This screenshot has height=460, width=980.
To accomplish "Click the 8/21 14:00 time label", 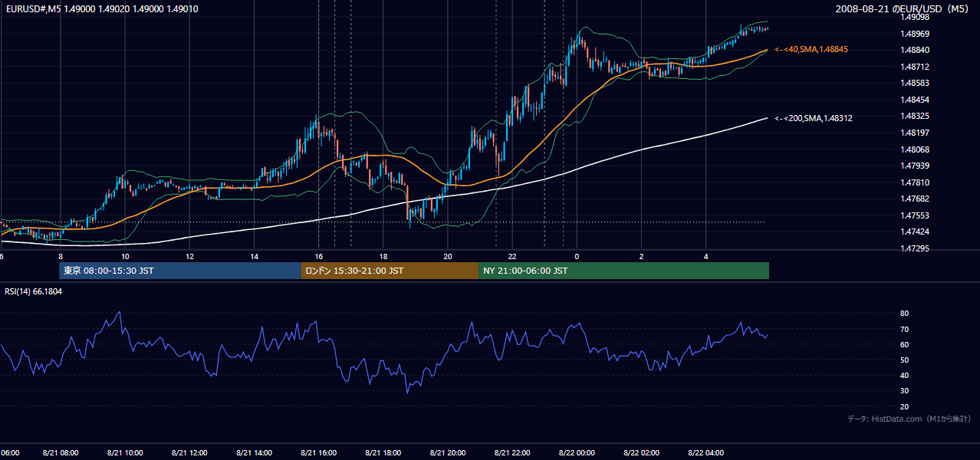I will 254,453.
